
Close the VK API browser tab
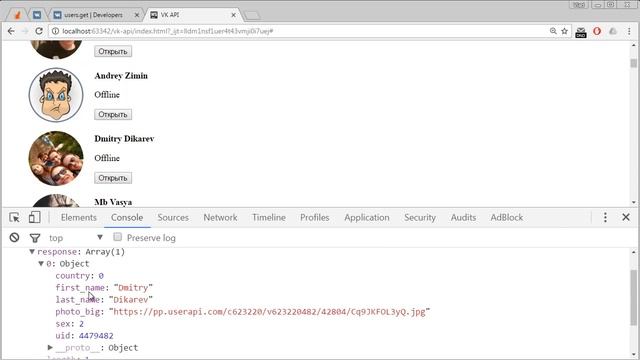coord(233,15)
